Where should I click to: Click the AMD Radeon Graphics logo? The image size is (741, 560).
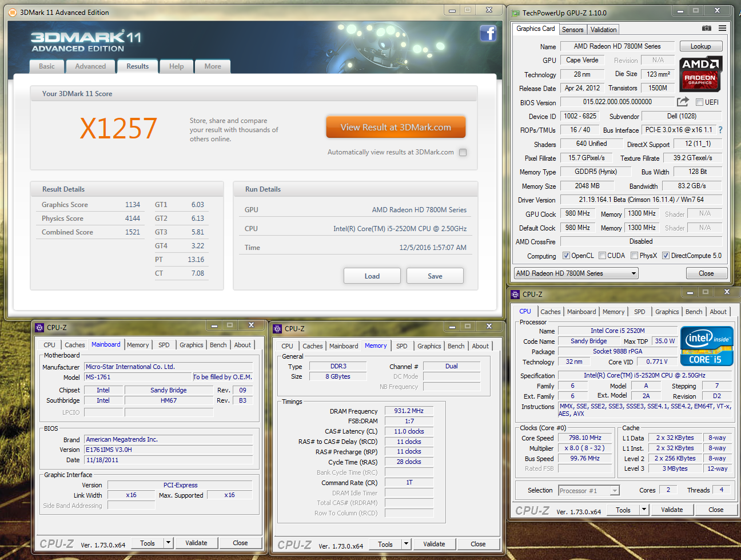[700, 74]
